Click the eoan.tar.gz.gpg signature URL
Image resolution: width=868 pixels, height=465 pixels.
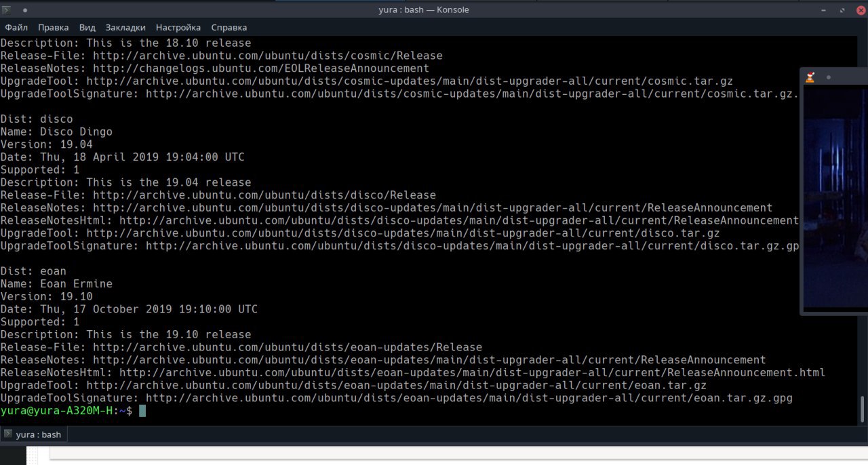[x=469, y=398]
